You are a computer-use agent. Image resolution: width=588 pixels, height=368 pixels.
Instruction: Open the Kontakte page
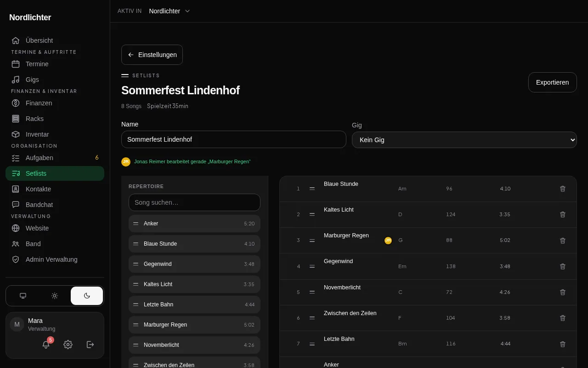pos(55,189)
